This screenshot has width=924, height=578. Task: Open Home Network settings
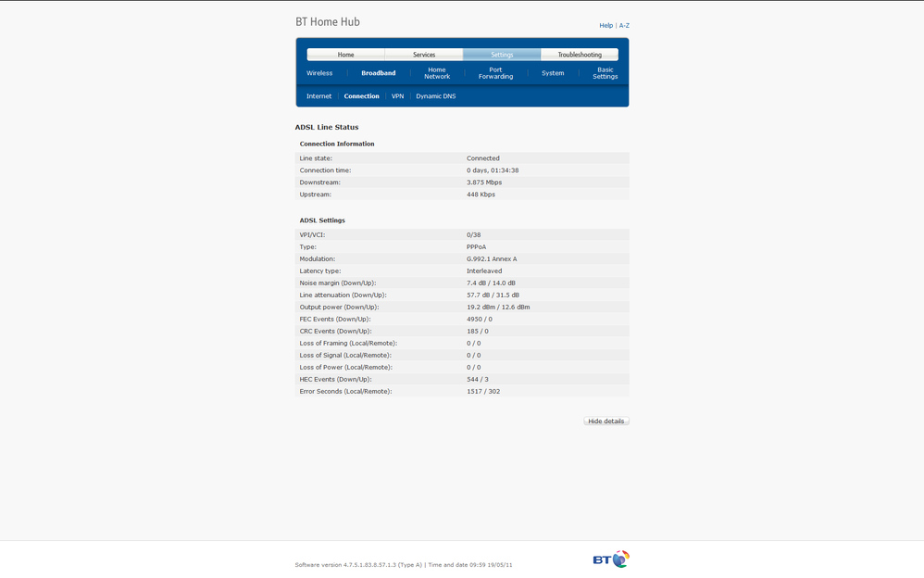tap(437, 73)
